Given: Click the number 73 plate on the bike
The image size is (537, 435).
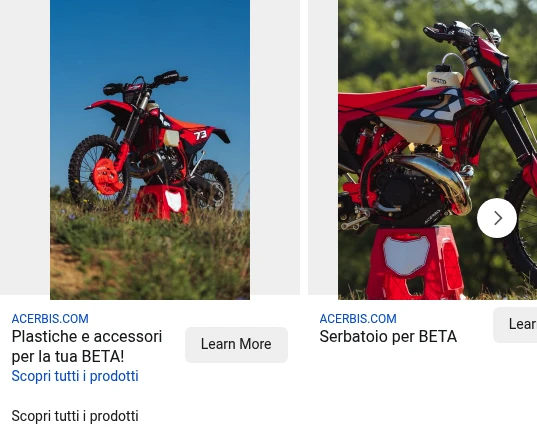Looking at the screenshot, I should [x=200, y=135].
